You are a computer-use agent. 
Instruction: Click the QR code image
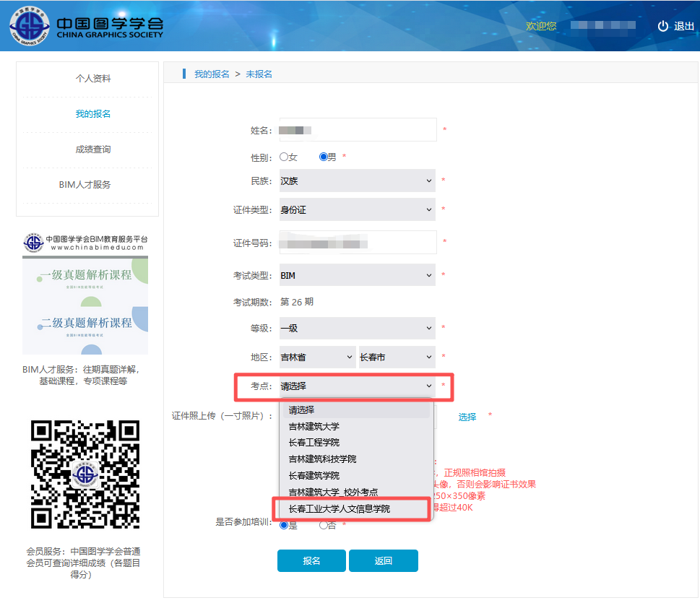pyautogui.click(x=85, y=474)
